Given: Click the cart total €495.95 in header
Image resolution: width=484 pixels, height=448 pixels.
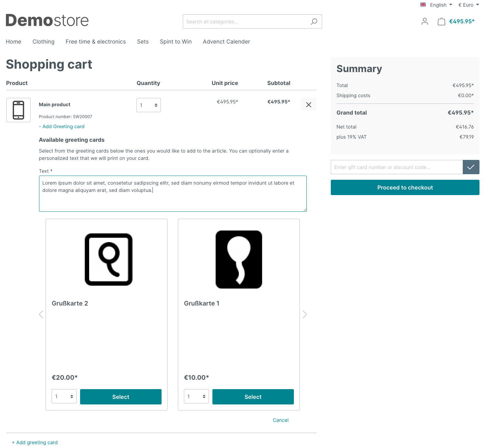Looking at the screenshot, I should pos(462,21).
